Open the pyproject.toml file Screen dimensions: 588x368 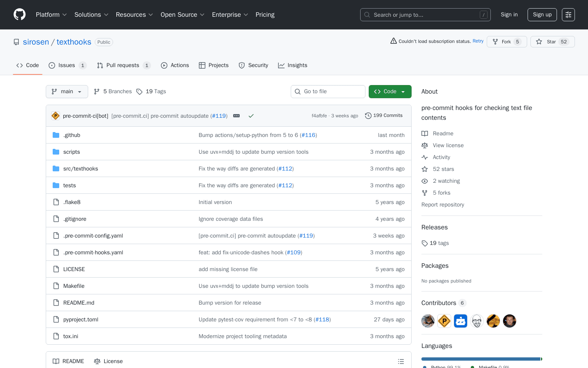(81, 320)
